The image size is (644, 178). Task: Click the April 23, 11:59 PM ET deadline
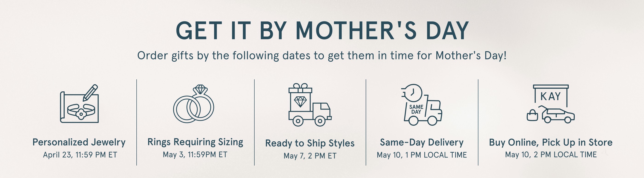click(80, 155)
